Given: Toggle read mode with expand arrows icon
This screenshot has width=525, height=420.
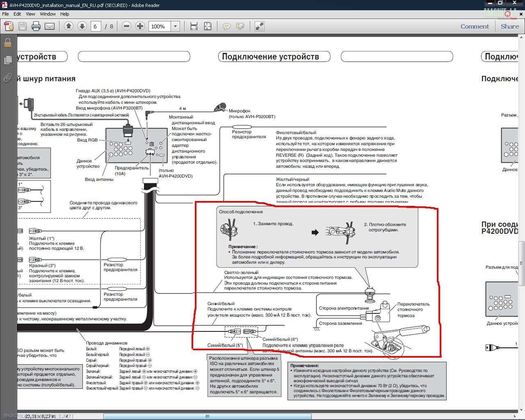Looking at the screenshot, I should click(x=259, y=26).
